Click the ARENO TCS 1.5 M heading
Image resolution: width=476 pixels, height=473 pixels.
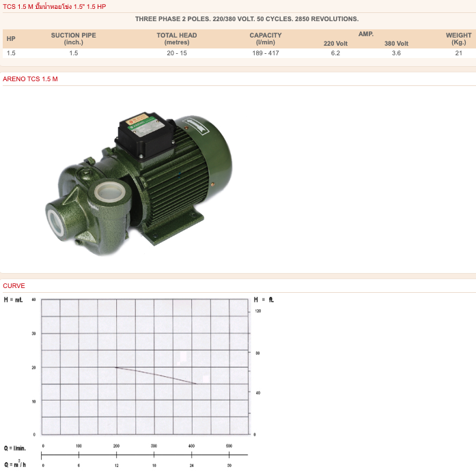(x=30, y=79)
